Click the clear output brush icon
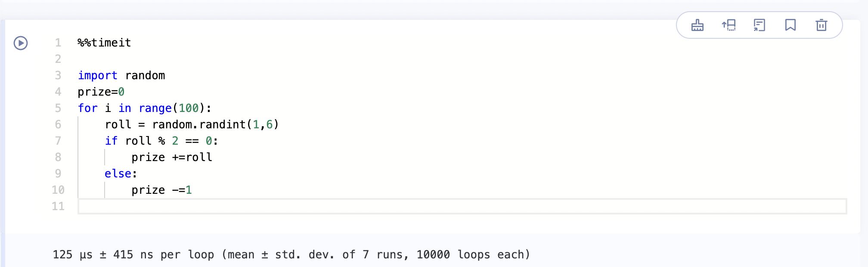 (x=697, y=25)
